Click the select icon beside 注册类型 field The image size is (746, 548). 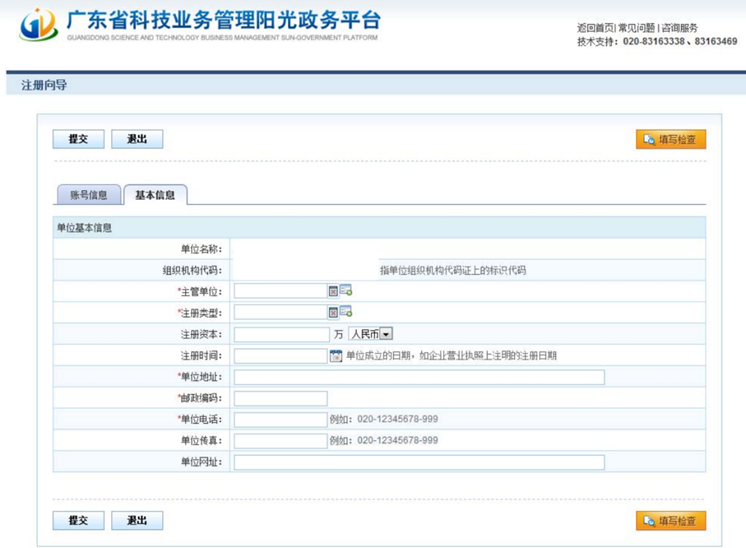pos(346,312)
